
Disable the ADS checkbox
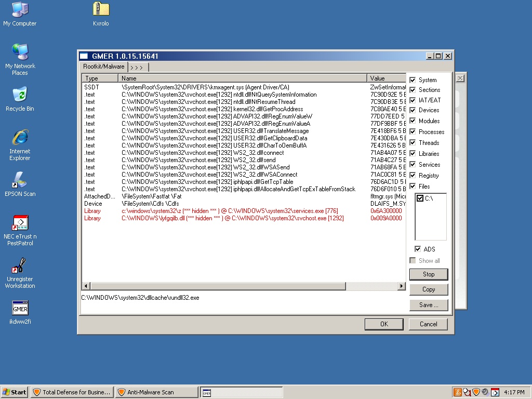[418, 249]
